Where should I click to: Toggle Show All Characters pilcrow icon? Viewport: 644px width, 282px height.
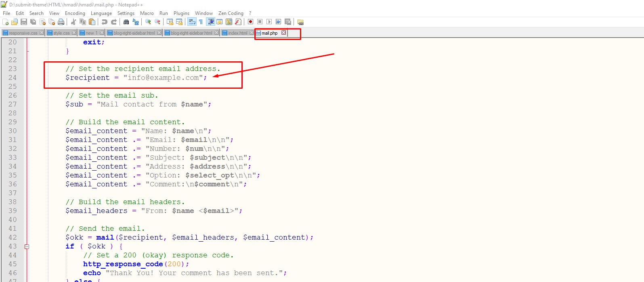click(201, 22)
